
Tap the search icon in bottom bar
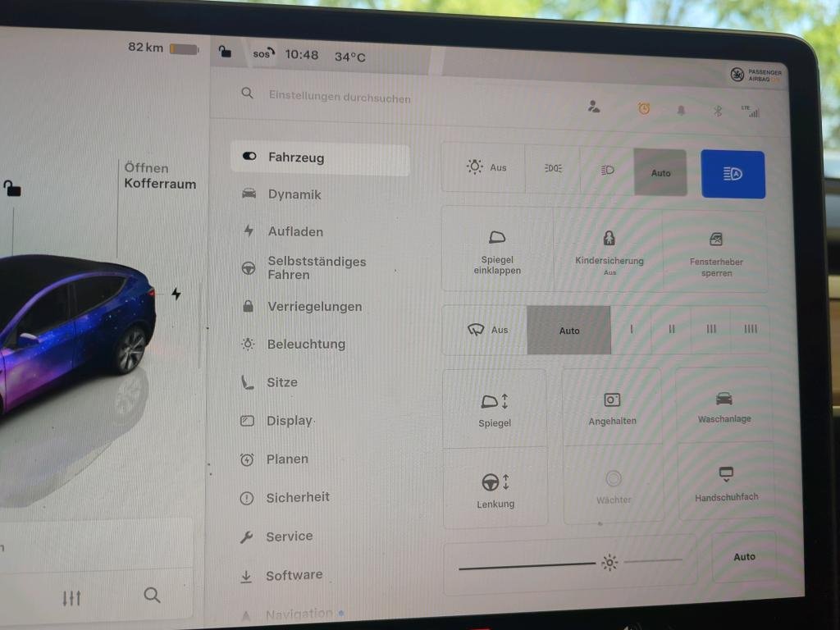click(152, 595)
